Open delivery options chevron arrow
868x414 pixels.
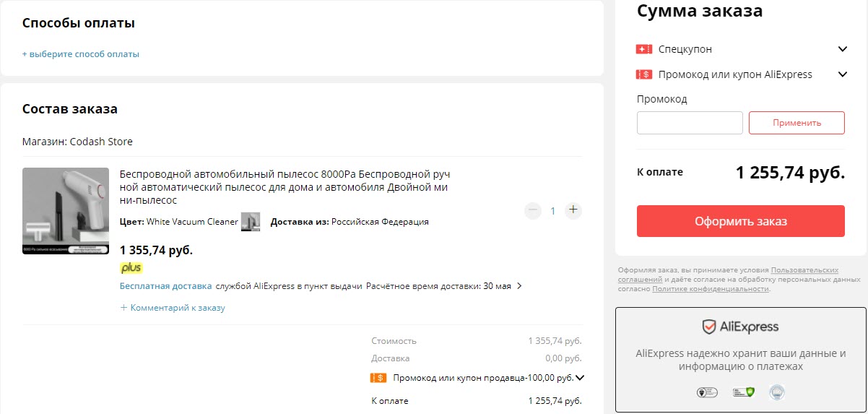519,286
